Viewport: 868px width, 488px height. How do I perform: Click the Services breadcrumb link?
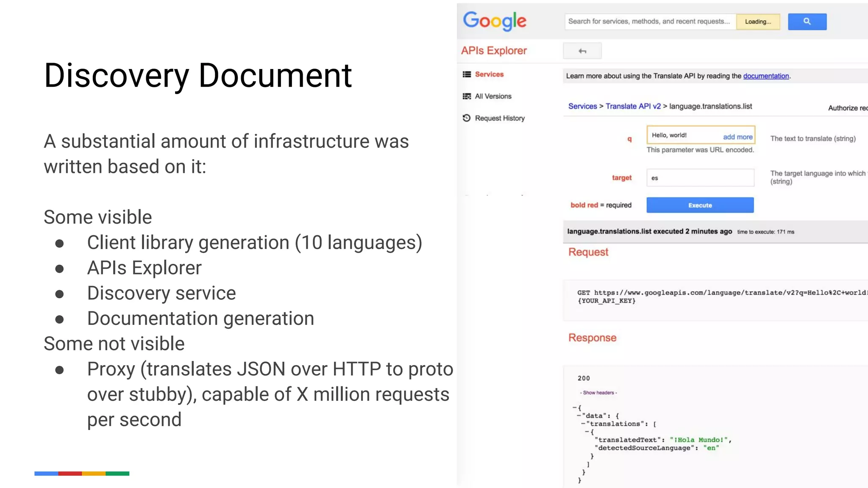[582, 106]
